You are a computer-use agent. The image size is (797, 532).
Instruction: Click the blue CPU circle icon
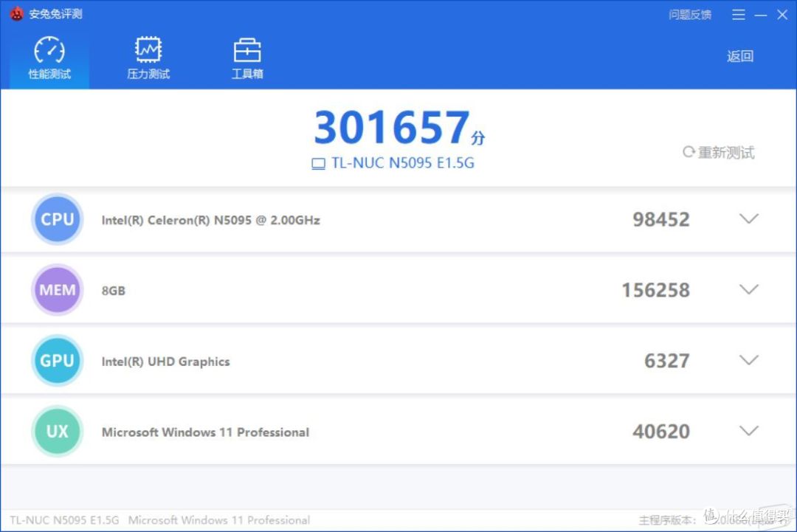[58, 219]
